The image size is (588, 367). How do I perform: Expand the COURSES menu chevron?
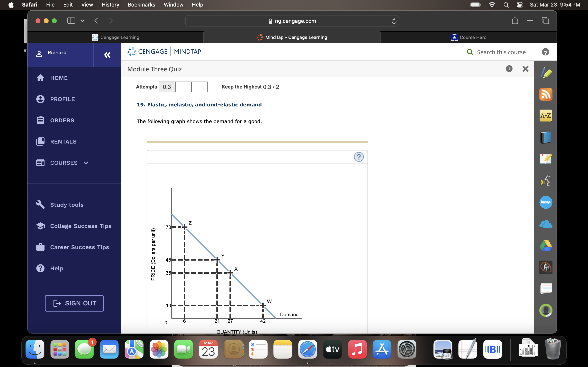(x=86, y=163)
